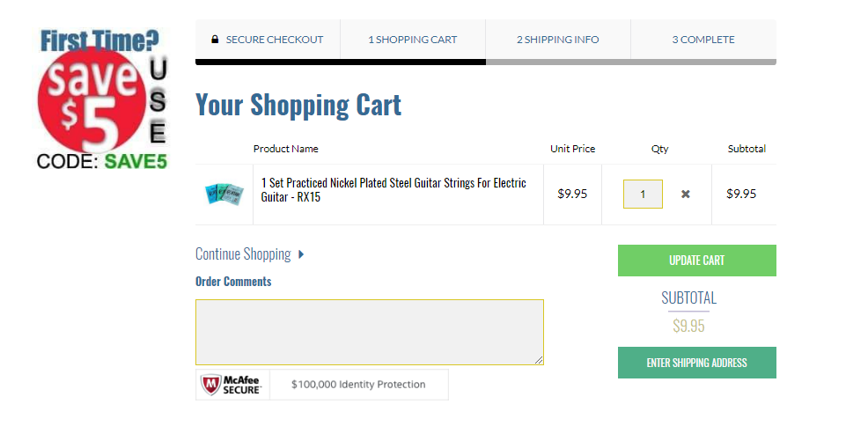Click the Secure Checkout label
This screenshot has height=426, width=868.
point(275,40)
